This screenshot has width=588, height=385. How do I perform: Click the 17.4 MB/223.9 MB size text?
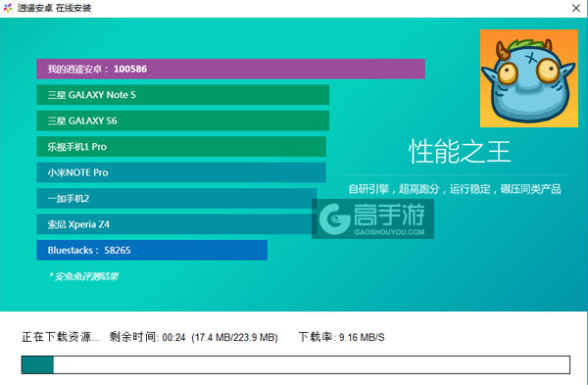coord(235,337)
